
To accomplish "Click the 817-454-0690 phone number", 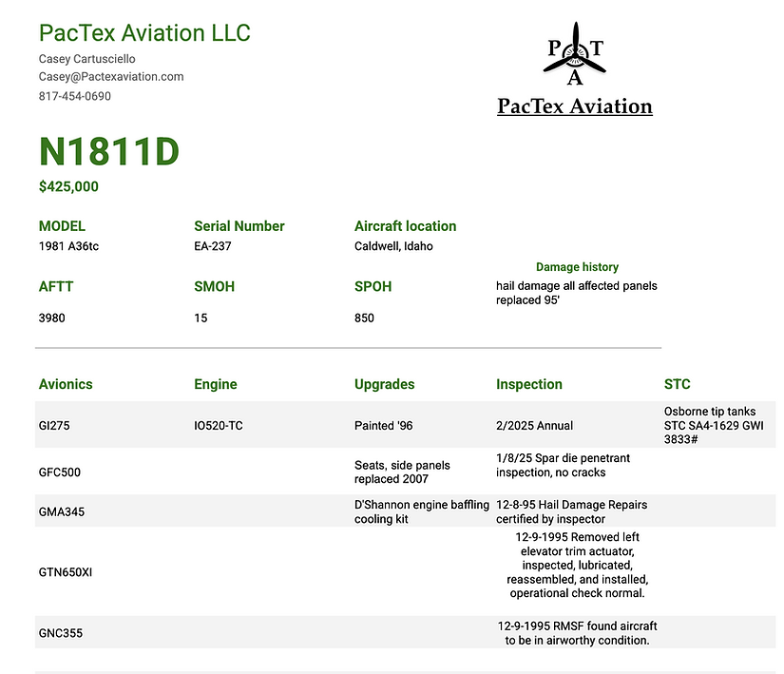I will point(74,96).
